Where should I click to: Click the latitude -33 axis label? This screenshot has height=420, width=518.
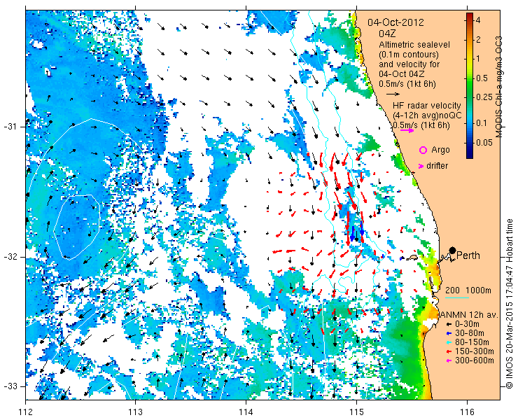[10, 386]
